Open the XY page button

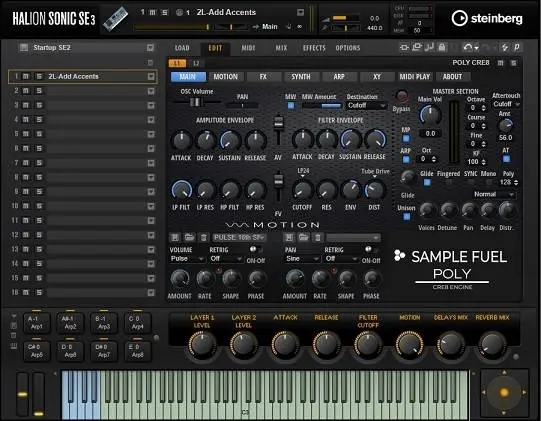pos(377,77)
